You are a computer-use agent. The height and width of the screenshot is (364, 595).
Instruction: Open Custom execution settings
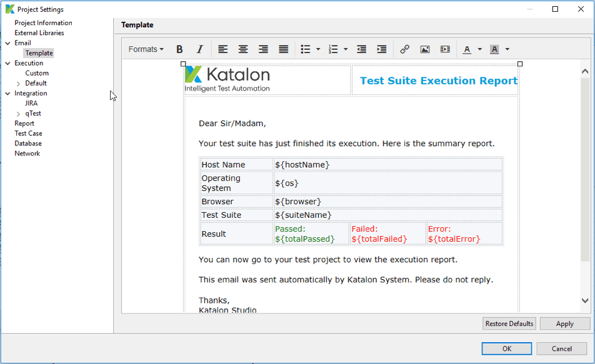click(x=37, y=73)
